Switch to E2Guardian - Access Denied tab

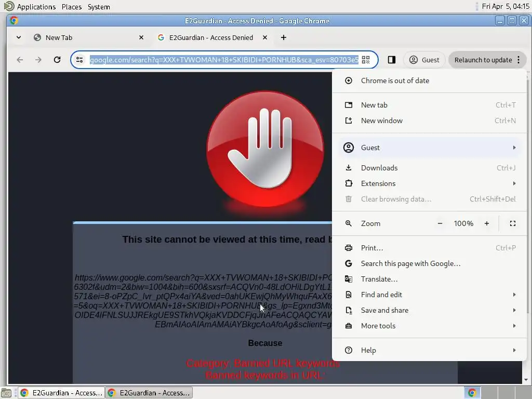tap(211, 37)
